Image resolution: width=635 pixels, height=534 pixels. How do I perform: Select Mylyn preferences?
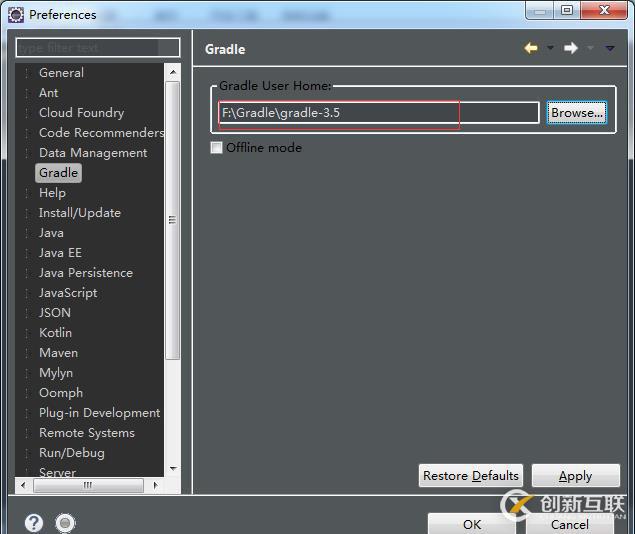coord(56,373)
